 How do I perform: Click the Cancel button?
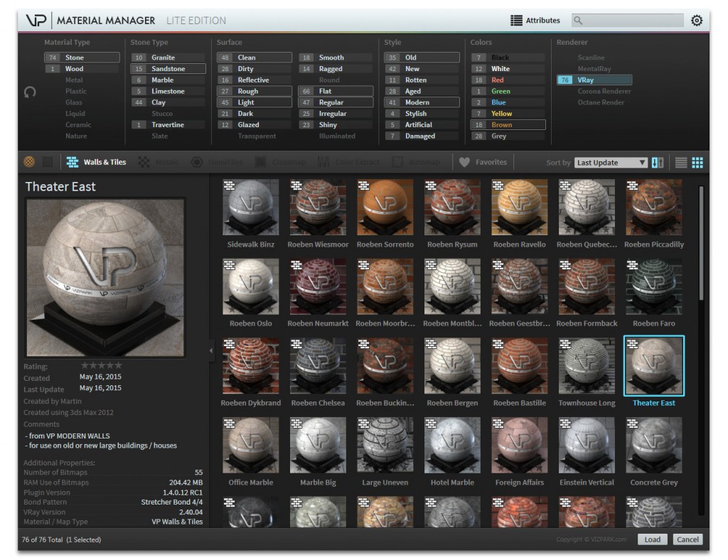click(x=687, y=539)
